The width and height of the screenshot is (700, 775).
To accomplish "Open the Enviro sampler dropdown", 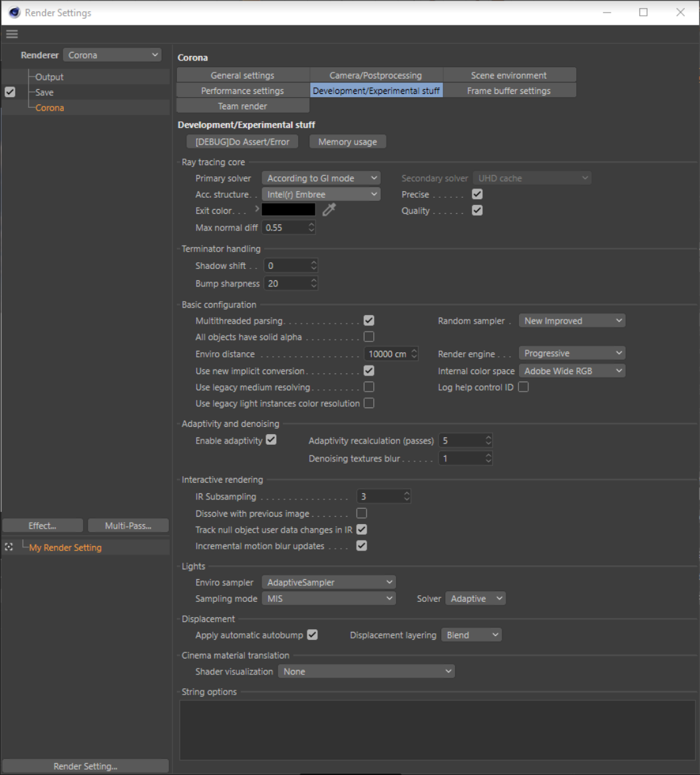I will click(x=329, y=582).
